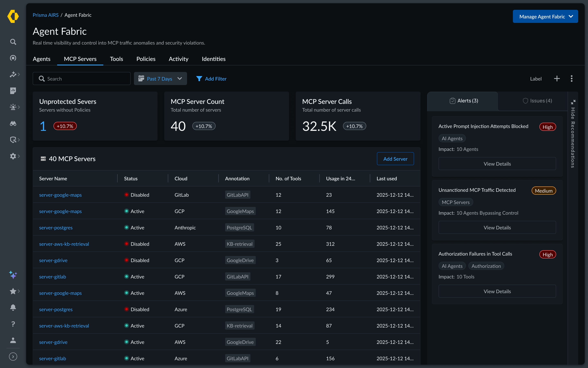
Task: Open the server-google-maps link in GitLab row
Action: point(60,195)
